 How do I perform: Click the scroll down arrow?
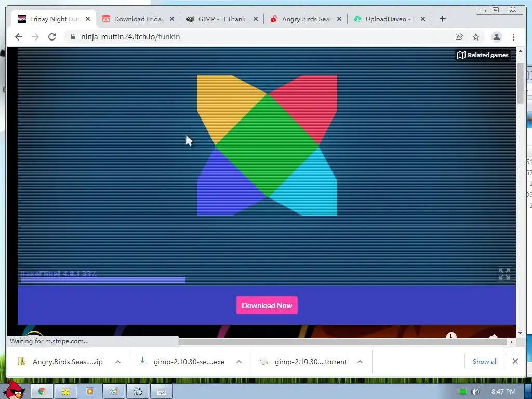tap(520, 333)
